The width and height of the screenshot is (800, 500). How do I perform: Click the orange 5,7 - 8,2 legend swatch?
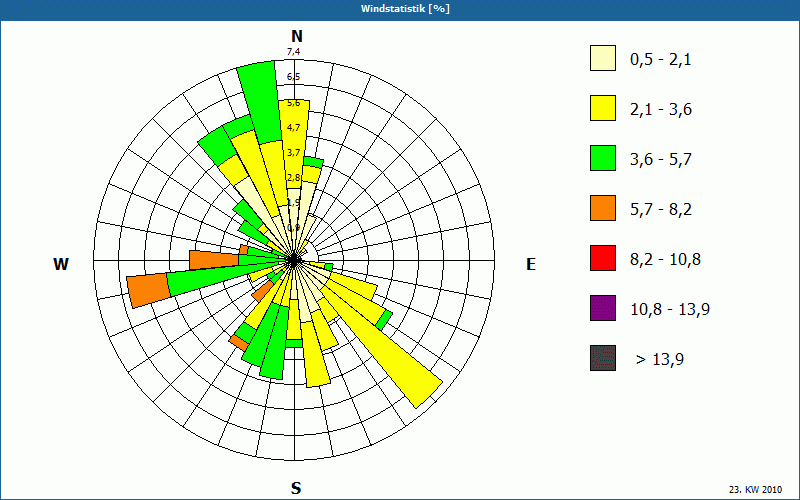pos(603,208)
